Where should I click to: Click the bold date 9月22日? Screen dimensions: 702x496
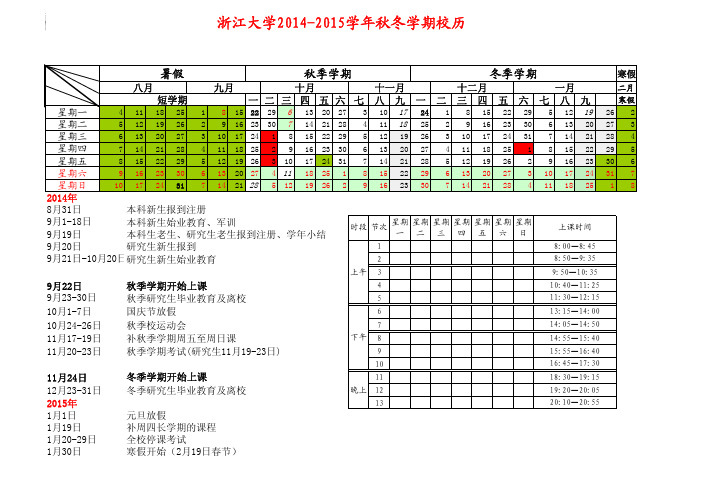64,286
